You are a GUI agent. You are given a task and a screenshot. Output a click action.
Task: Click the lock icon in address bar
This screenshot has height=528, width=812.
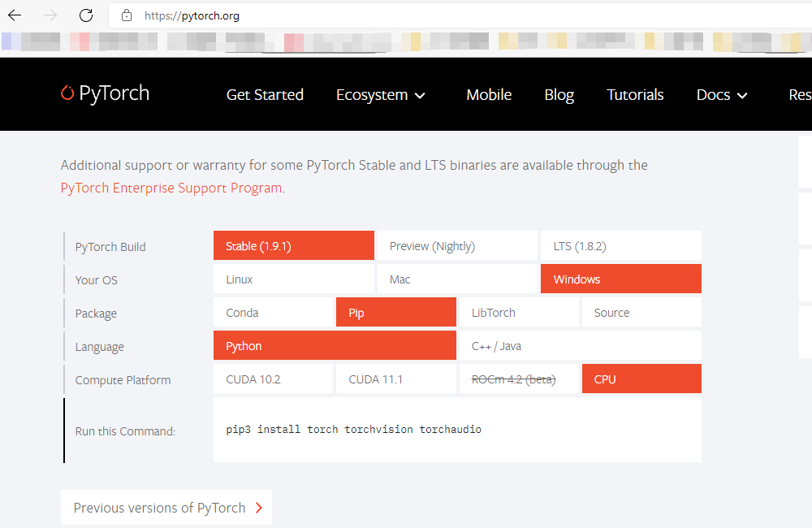[x=127, y=15]
